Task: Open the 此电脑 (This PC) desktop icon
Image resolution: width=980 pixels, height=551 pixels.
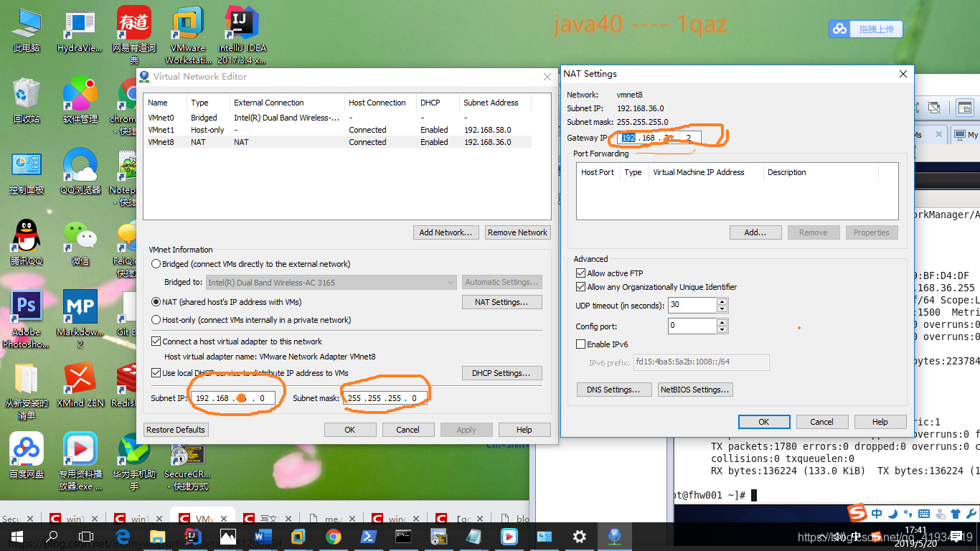Action: point(27,31)
